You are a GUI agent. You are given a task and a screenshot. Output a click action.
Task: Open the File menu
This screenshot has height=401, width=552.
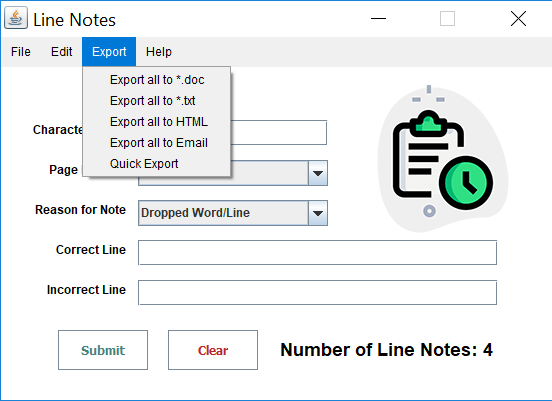pyautogui.click(x=21, y=52)
